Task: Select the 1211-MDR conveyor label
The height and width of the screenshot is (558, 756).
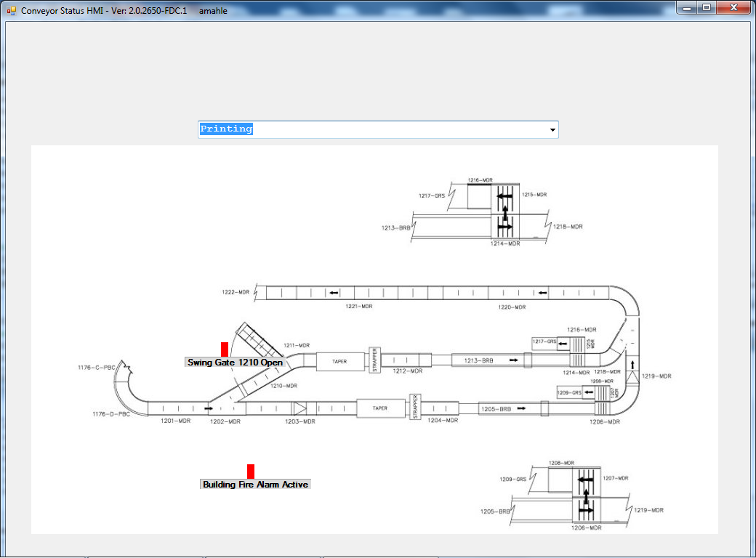Action: point(297,345)
